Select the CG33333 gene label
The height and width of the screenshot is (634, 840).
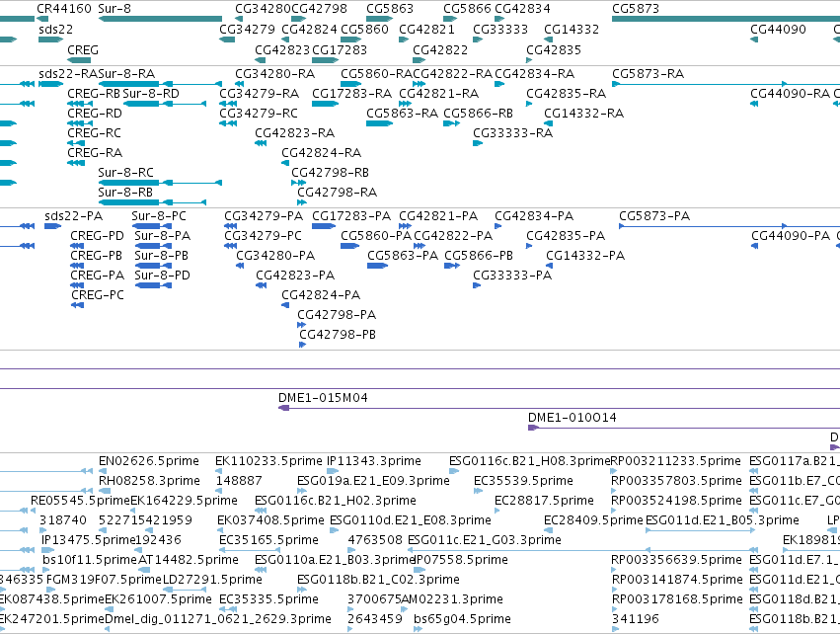pos(500,30)
